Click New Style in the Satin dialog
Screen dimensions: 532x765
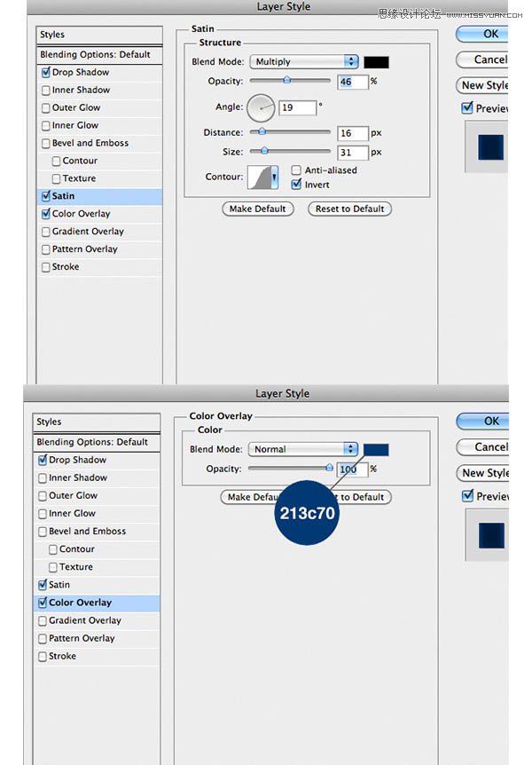pyautogui.click(x=481, y=85)
